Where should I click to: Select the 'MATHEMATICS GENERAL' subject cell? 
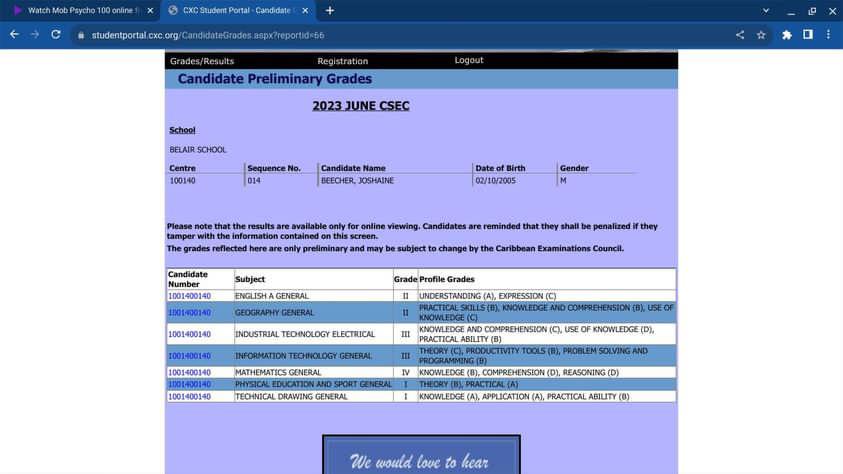coord(313,372)
